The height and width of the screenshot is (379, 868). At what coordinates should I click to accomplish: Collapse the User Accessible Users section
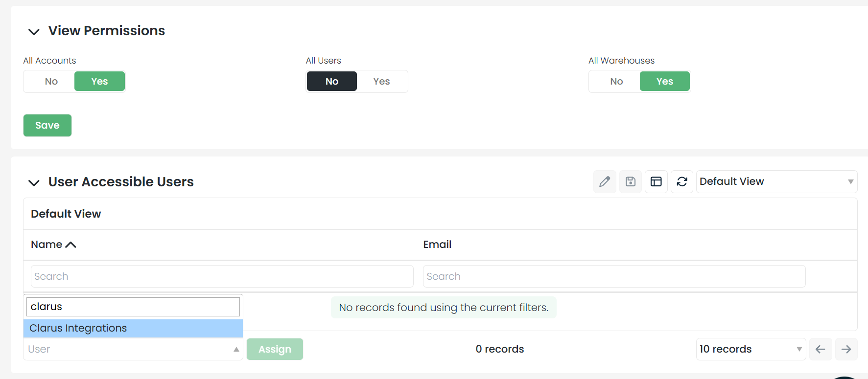click(x=34, y=183)
